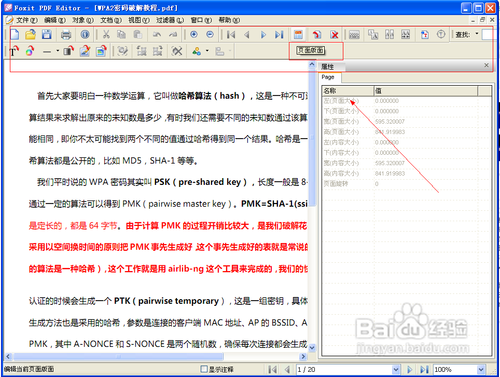Undo the last action with the undo arrow
Screen dimensions: 500x377
click(x=157, y=34)
